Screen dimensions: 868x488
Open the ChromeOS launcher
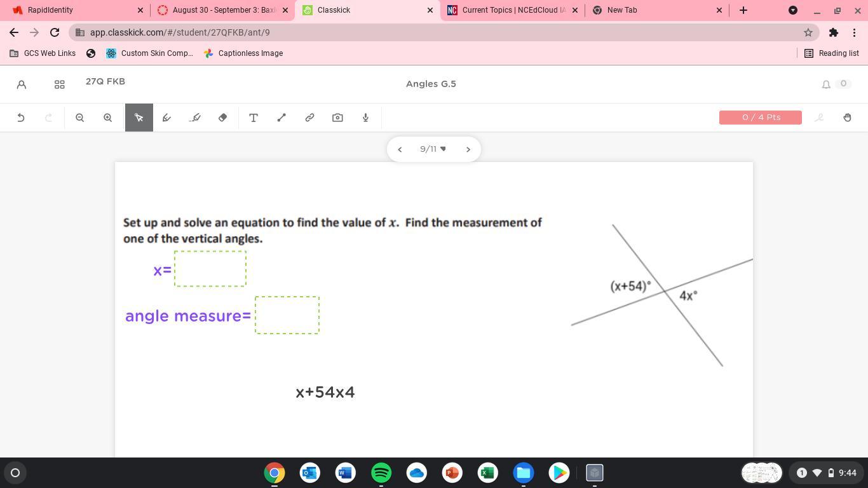click(x=15, y=473)
